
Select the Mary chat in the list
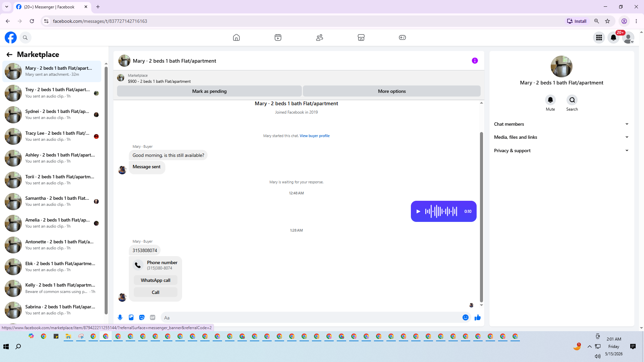point(52,71)
